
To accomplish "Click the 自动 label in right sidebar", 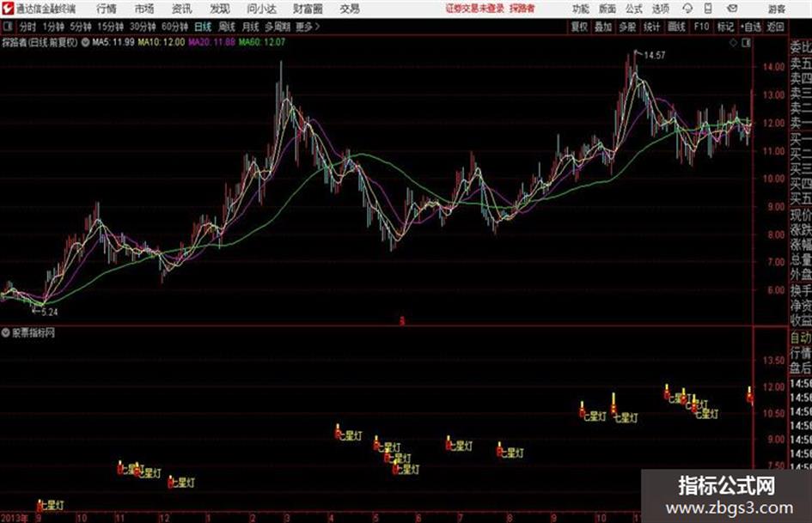I will (801, 338).
